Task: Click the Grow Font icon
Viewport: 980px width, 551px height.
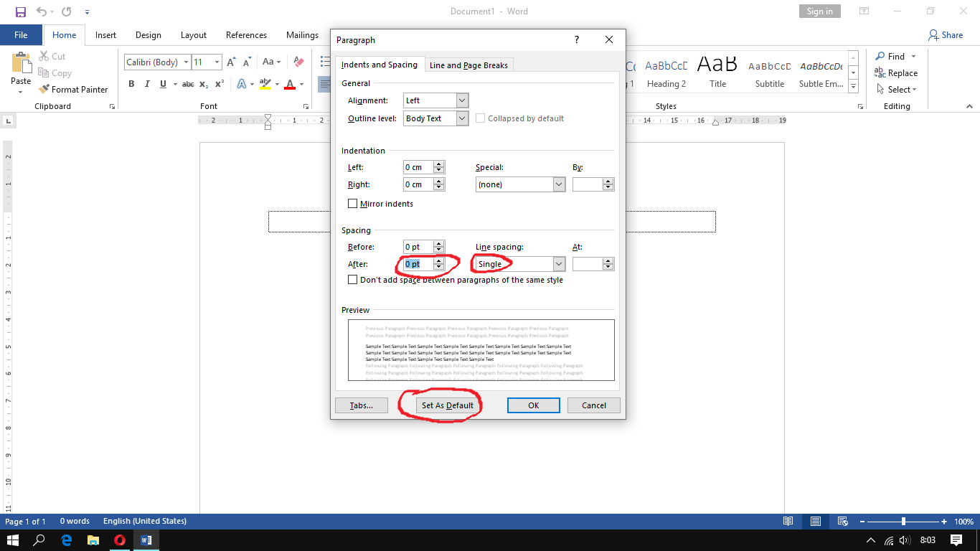Action: point(232,62)
